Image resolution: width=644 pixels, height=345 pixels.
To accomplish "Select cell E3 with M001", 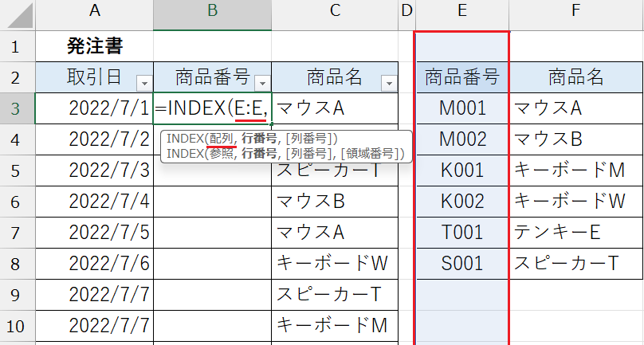I will point(462,107).
